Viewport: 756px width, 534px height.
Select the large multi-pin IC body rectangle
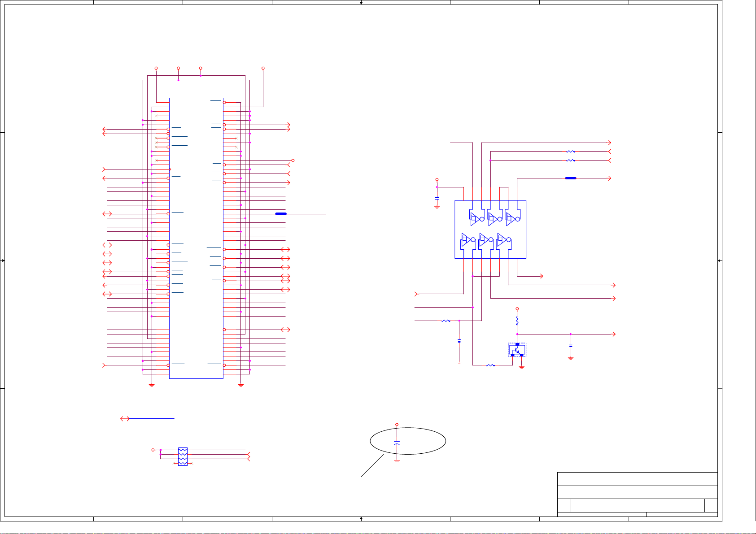pos(196,238)
